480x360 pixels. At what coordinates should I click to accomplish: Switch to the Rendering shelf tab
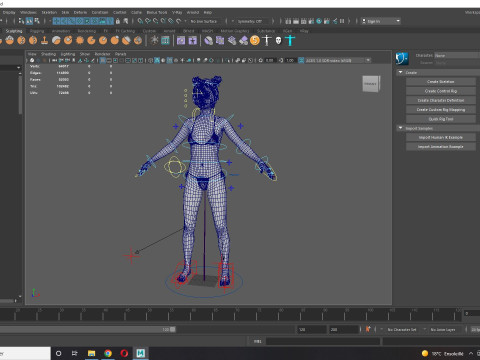[x=87, y=31]
